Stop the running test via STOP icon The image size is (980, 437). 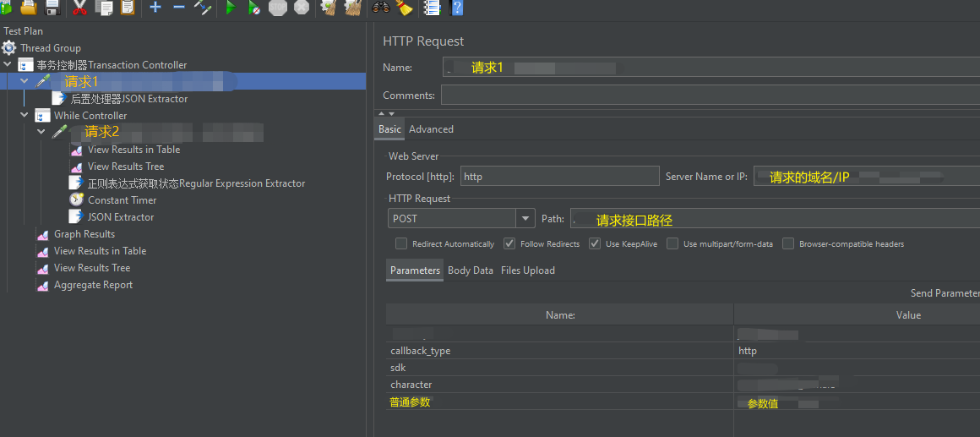coord(277,7)
